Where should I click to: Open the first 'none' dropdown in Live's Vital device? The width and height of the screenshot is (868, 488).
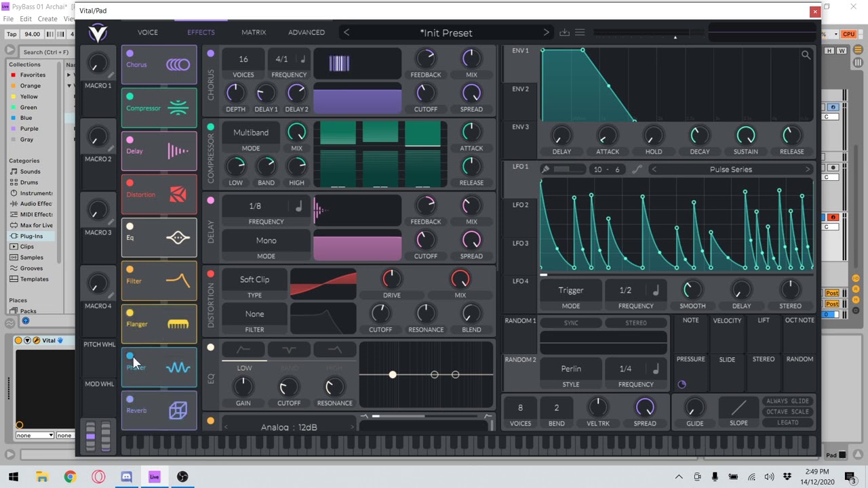point(34,435)
